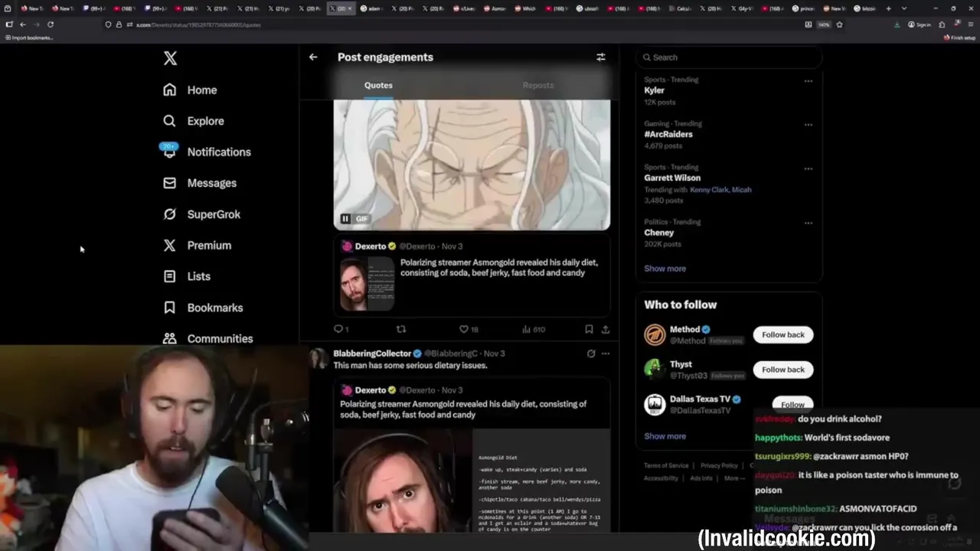Open the filter settings icon in header
The width and height of the screenshot is (980, 551).
601,57
